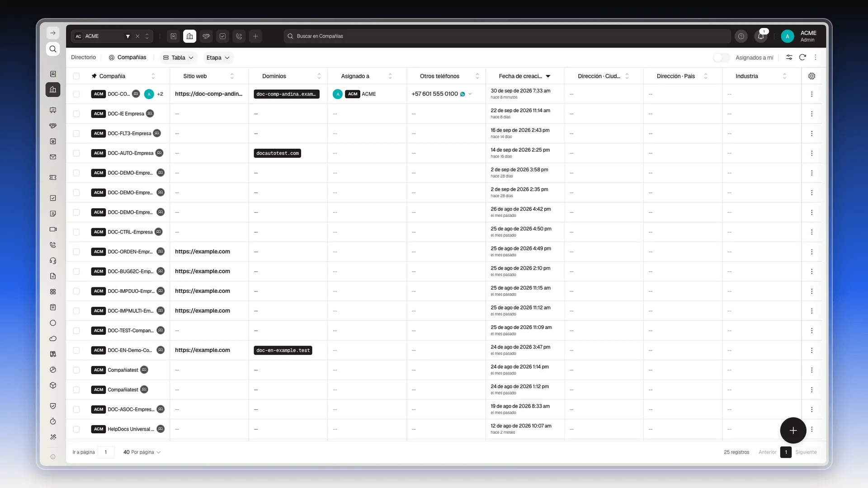Open the tasks checkbox tab in the top bar
The width and height of the screenshot is (868, 488).
222,36
